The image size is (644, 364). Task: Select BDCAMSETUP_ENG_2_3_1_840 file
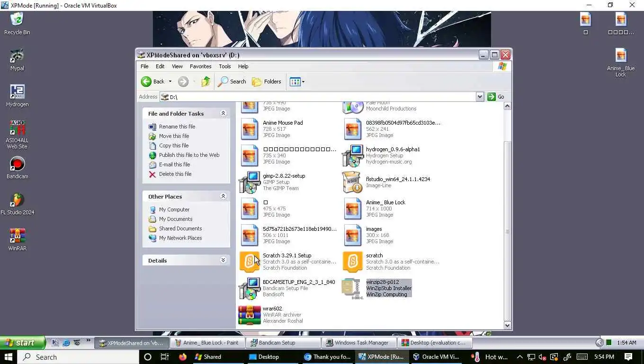point(287,288)
